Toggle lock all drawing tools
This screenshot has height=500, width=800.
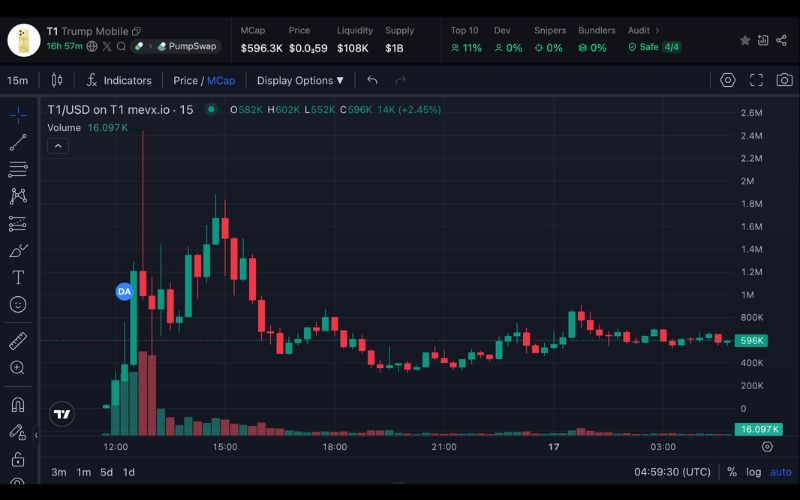coord(18,459)
